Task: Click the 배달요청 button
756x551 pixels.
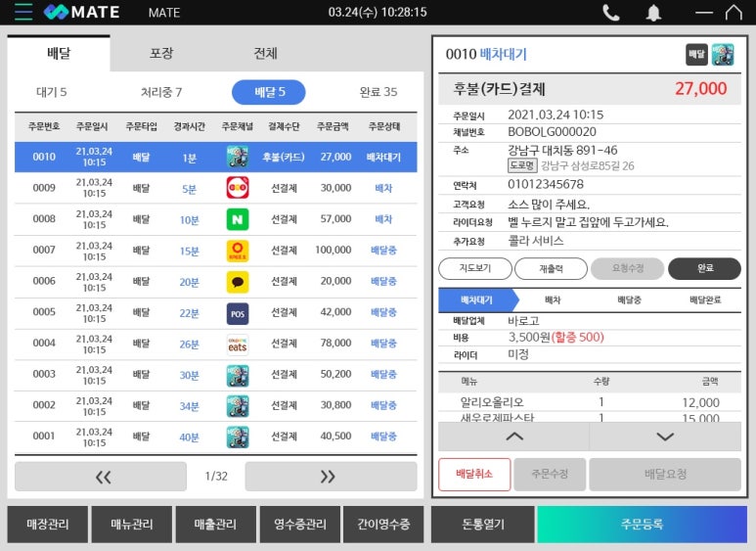Action: [665, 475]
